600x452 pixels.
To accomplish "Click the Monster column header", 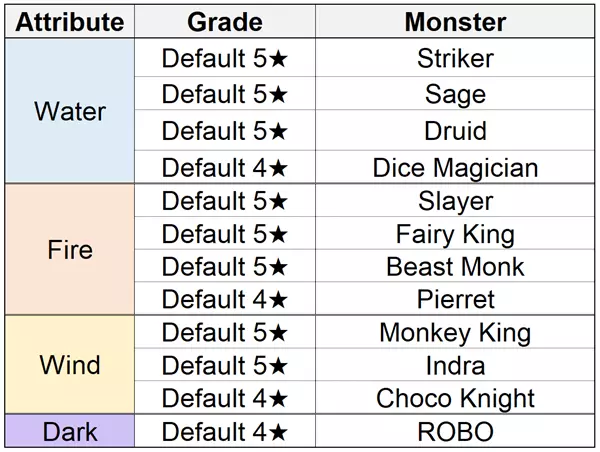I will click(455, 22).
